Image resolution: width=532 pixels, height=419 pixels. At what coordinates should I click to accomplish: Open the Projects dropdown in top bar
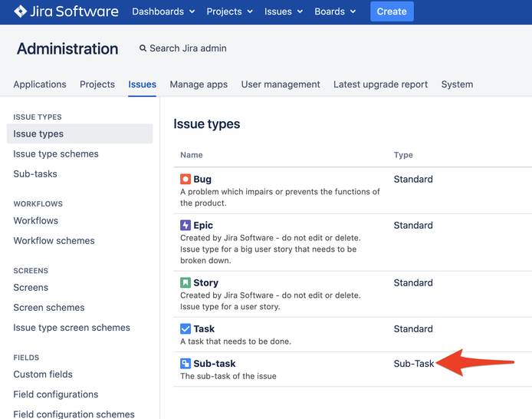click(230, 12)
